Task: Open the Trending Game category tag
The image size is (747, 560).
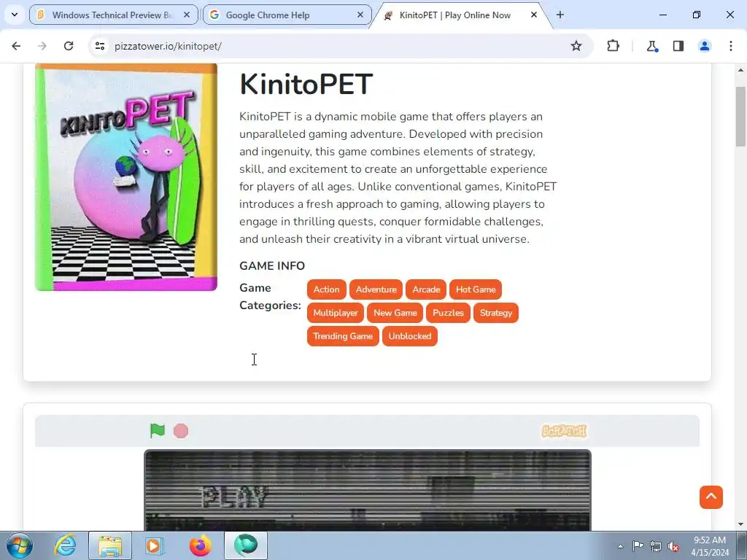Action: [x=343, y=336]
